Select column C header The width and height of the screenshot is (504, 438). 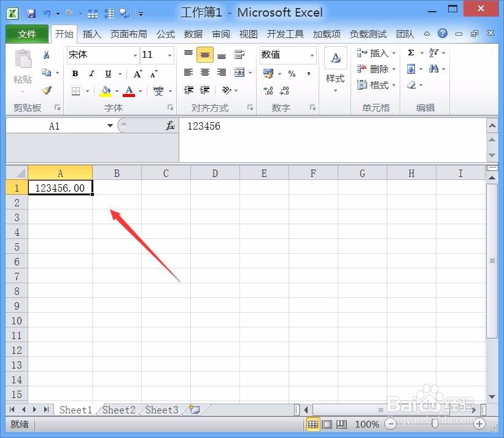(x=166, y=173)
